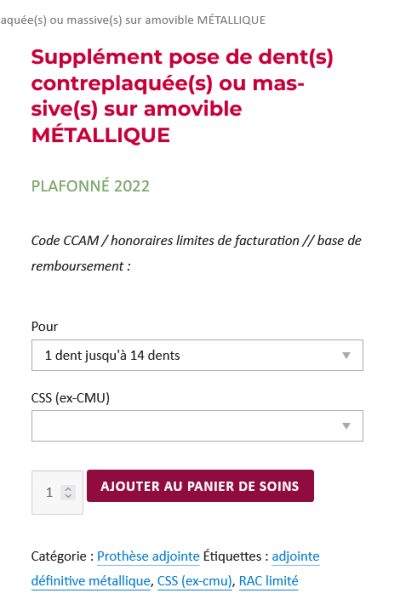Image resolution: width=400 pixels, height=616 pixels.
Task: Click the arrow icon of the CSS select
Action: coord(346,426)
